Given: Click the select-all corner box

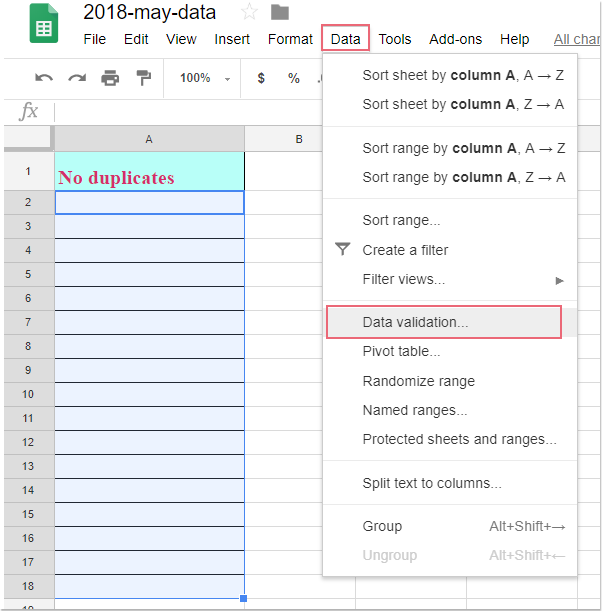Looking at the screenshot, I should [28, 138].
